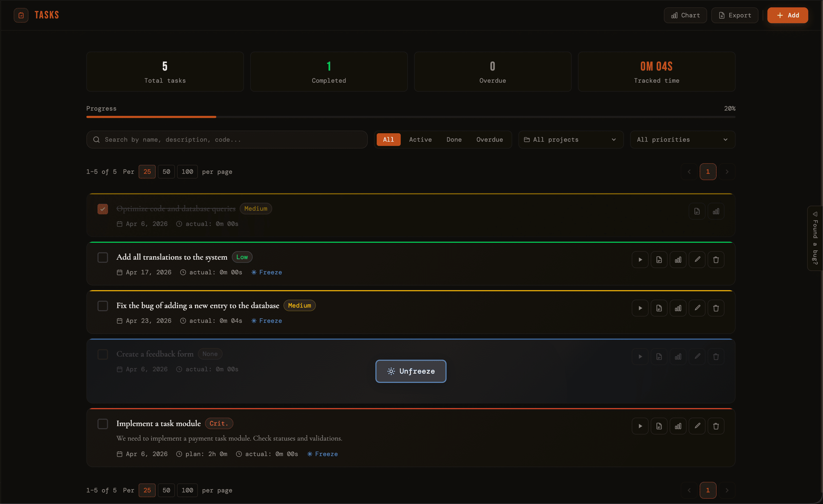This screenshot has height=504, width=823.
Task: Go to previous page in top pagination
Action: (689, 172)
